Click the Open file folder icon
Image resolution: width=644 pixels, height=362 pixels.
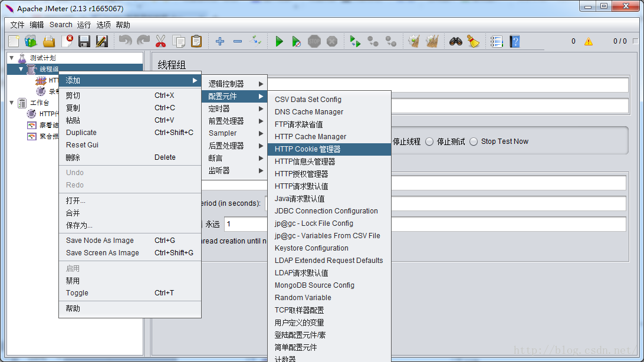[x=49, y=41]
